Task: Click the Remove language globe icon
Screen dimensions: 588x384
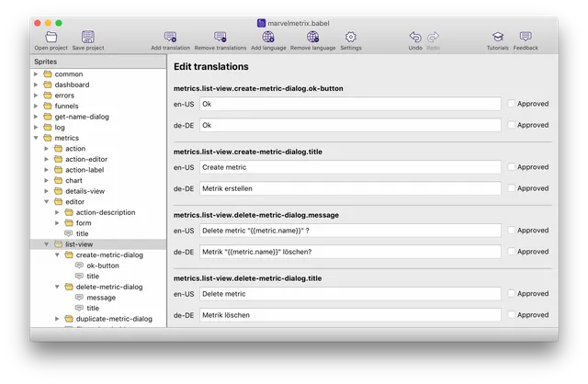Action: click(312, 37)
